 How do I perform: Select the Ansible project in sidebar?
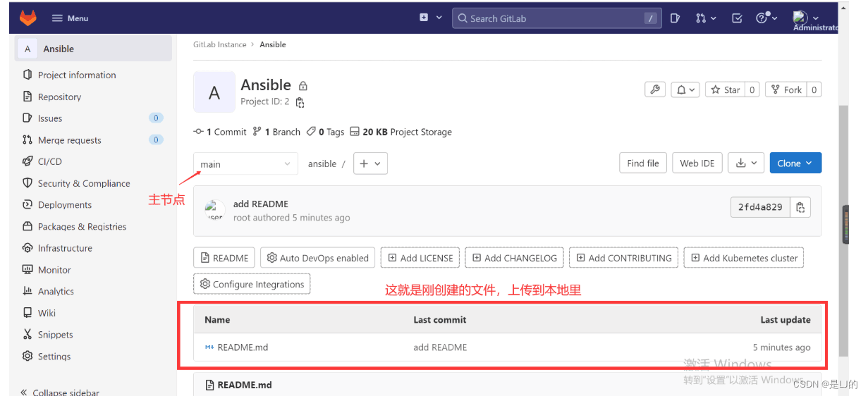(94, 49)
